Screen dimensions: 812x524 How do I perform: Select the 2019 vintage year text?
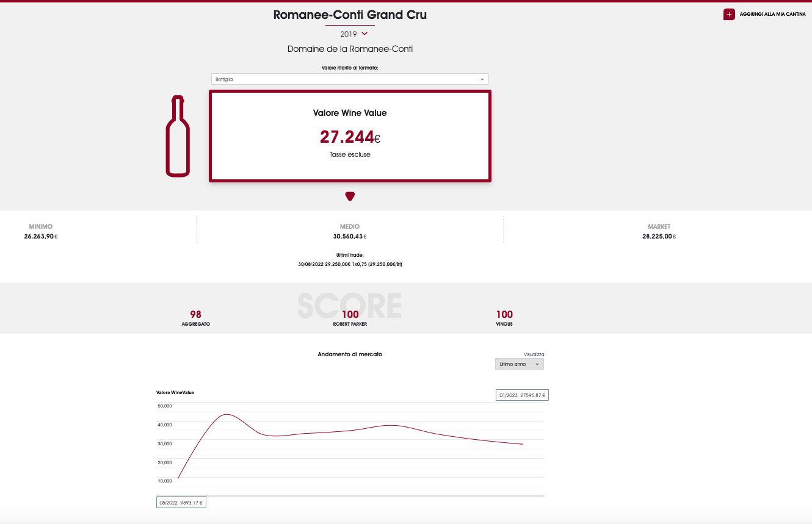click(349, 34)
